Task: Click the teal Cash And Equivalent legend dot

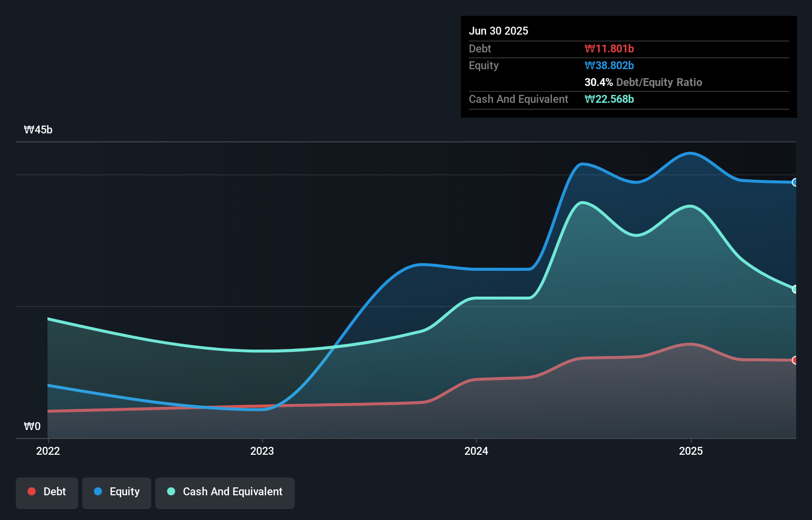Action: (171, 491)
